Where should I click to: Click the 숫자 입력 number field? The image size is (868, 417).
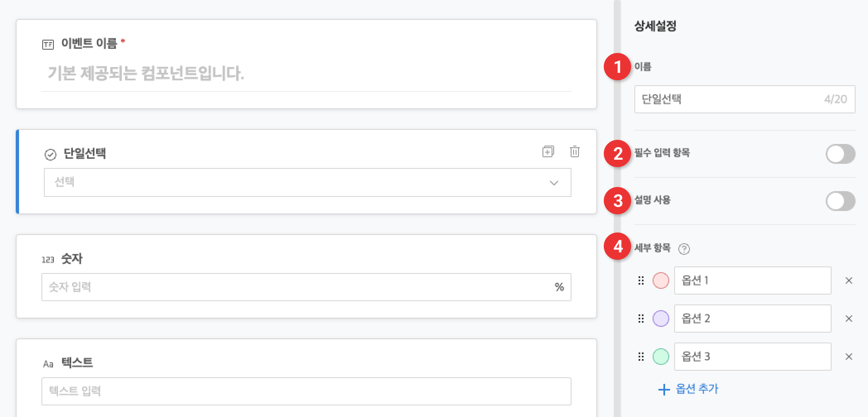306,287
